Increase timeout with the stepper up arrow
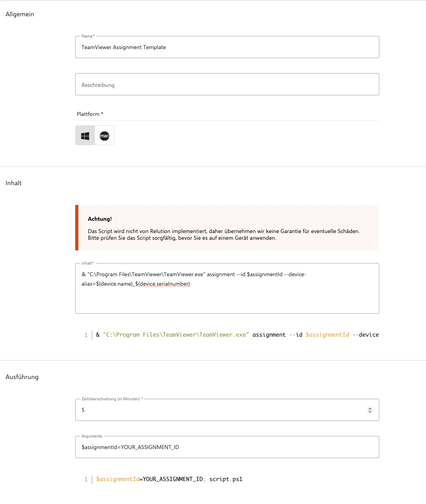Image resolution: width=426 pixels, height=504 pixels. [370, 408]
